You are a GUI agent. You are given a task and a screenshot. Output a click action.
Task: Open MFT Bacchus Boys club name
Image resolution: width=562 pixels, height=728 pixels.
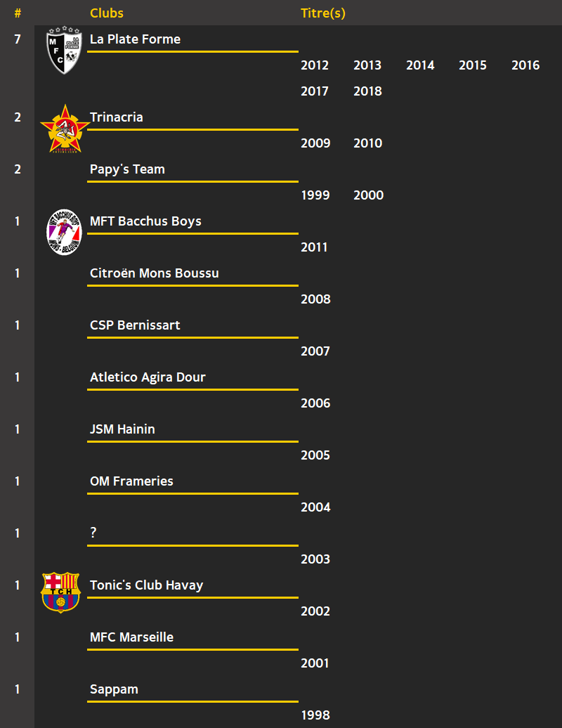click(145, 221)
